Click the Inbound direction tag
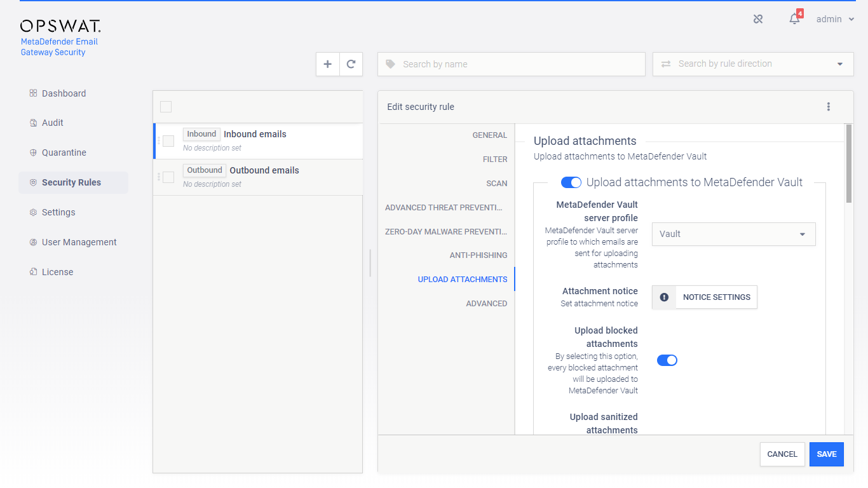The height and width of the screenshot is (488, 868). pos(201,134)
